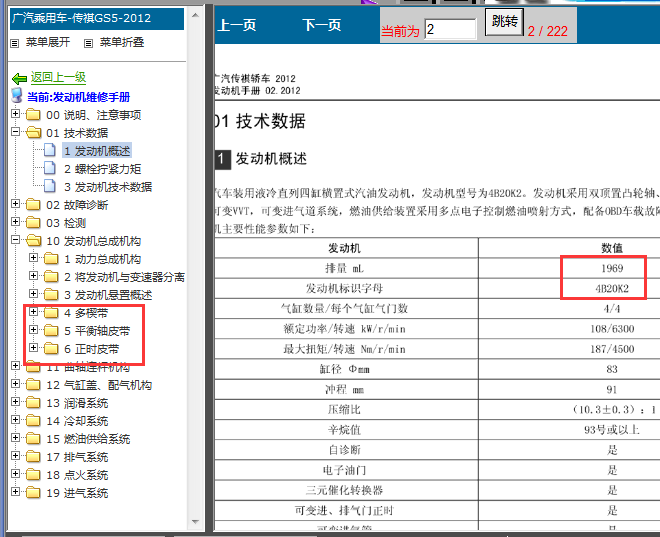The image size is (660, 537).
Task: Click folder icon of 15 燃油供给系统
Action: (x=33, y=439)
